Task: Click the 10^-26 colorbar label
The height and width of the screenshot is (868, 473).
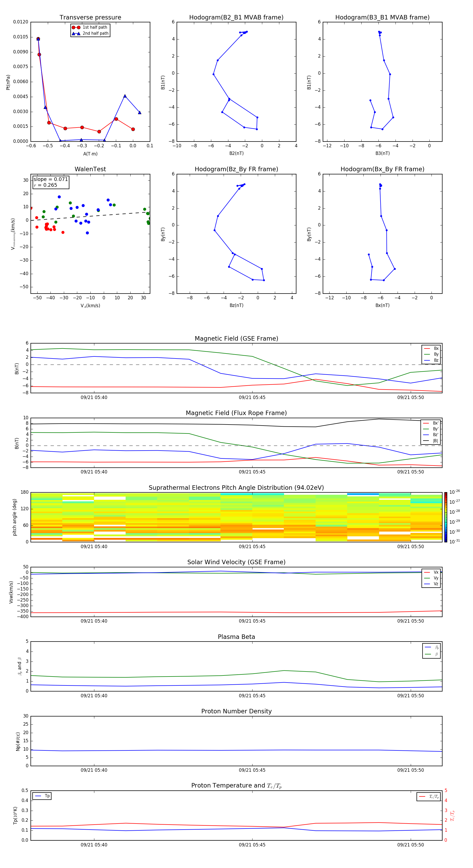Action: (x=455, y=492)
